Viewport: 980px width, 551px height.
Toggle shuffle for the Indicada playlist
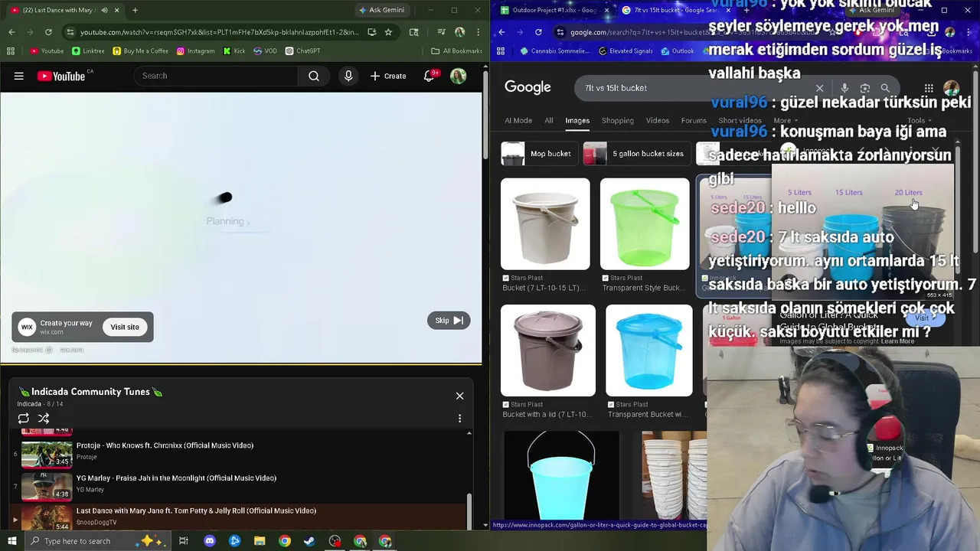click(44, 419)
